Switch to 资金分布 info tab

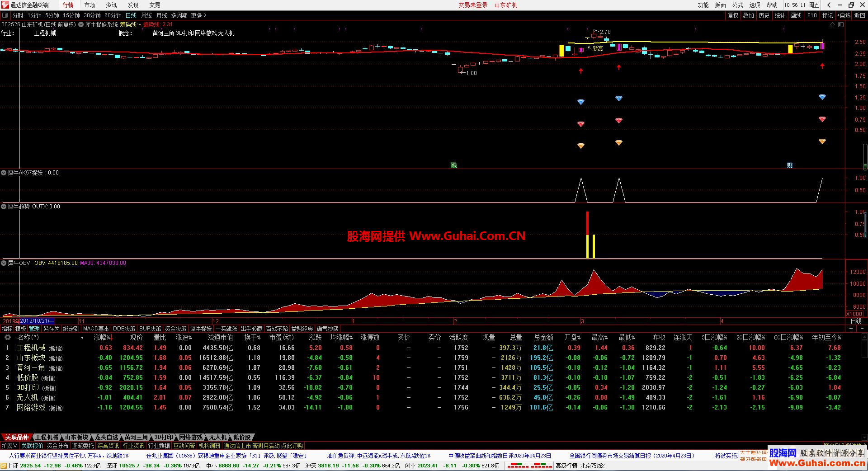pyautogui.click(x=58, y=446)
